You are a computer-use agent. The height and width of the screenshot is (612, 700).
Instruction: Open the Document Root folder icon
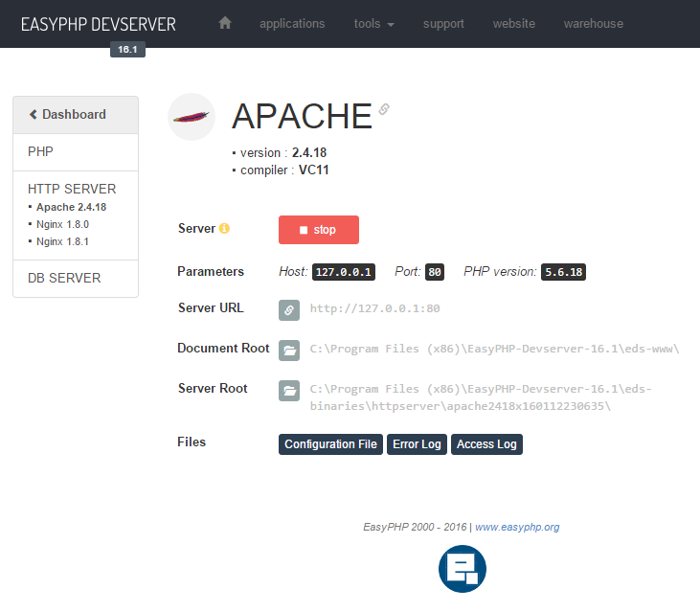[289, 351]
